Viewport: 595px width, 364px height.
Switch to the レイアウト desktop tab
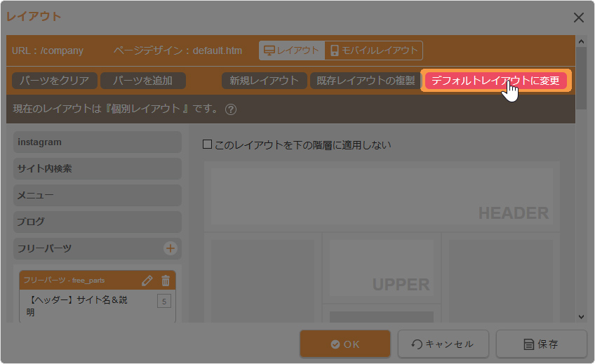click(x=292, y=50)
